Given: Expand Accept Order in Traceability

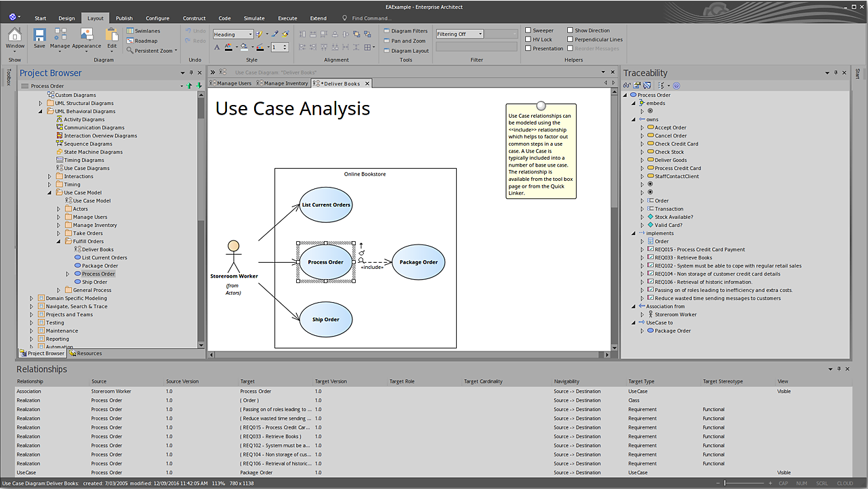Looking at the screenshot, I should click(642, 127).
